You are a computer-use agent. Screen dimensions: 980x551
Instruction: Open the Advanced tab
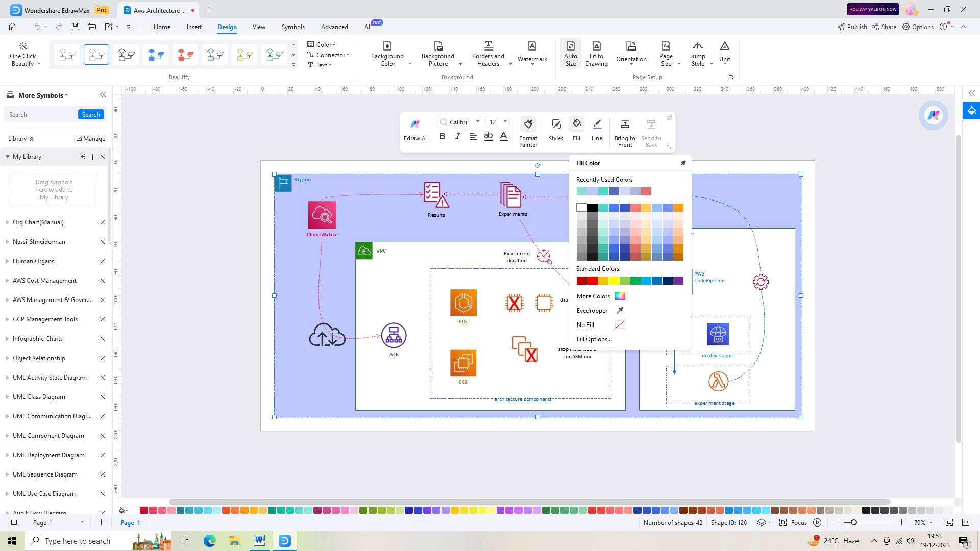click(334, 27)
